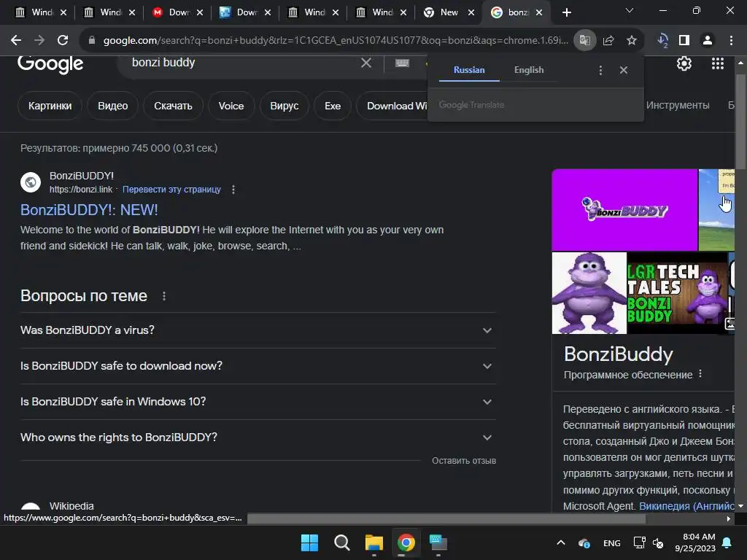Screen dimensions: 747x560
Task: Open purple gorilla image thumbnail
Action: point(589,293)
